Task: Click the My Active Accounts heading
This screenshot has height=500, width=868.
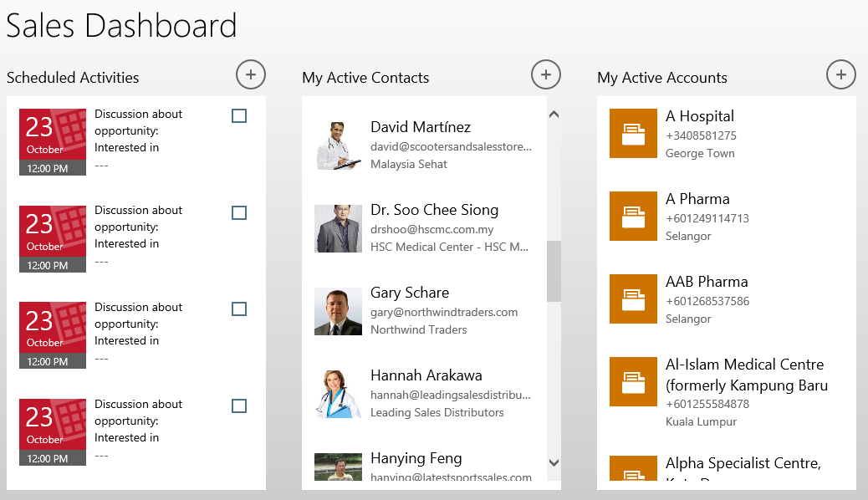Action: point(662,78)
